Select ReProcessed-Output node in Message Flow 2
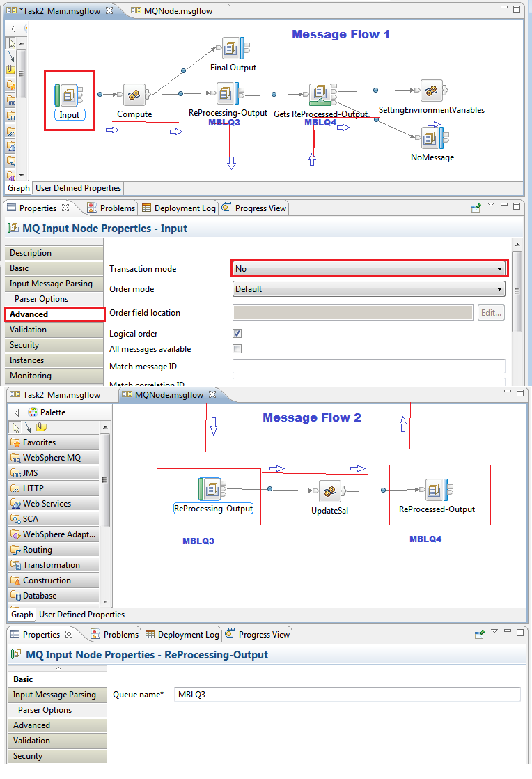The width and height of the screenshot is (532, 779). pyautogui.click(x=436, y=491)
